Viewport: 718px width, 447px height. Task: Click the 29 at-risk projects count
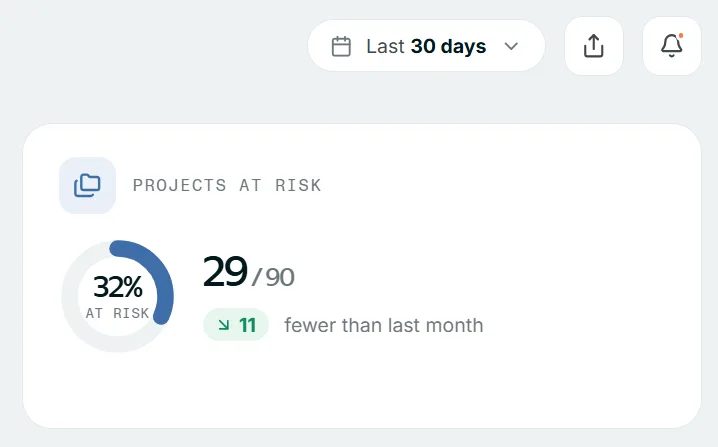click(x=225, y=272)
